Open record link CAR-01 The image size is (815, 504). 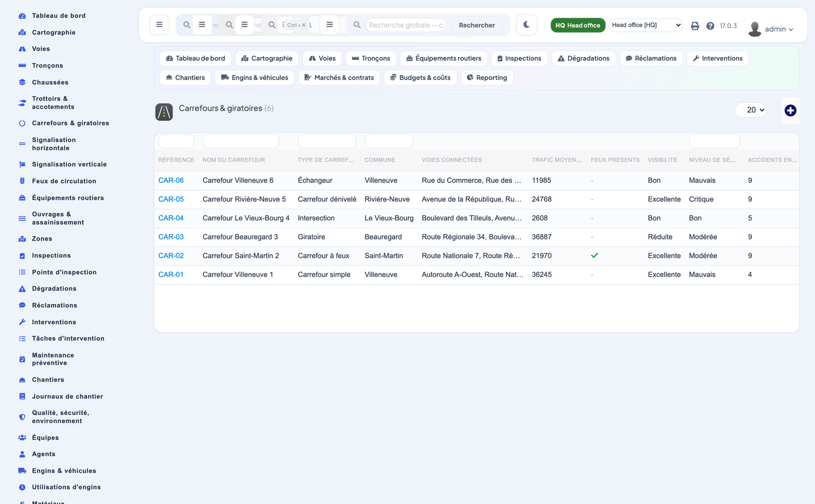coord(171,275)
